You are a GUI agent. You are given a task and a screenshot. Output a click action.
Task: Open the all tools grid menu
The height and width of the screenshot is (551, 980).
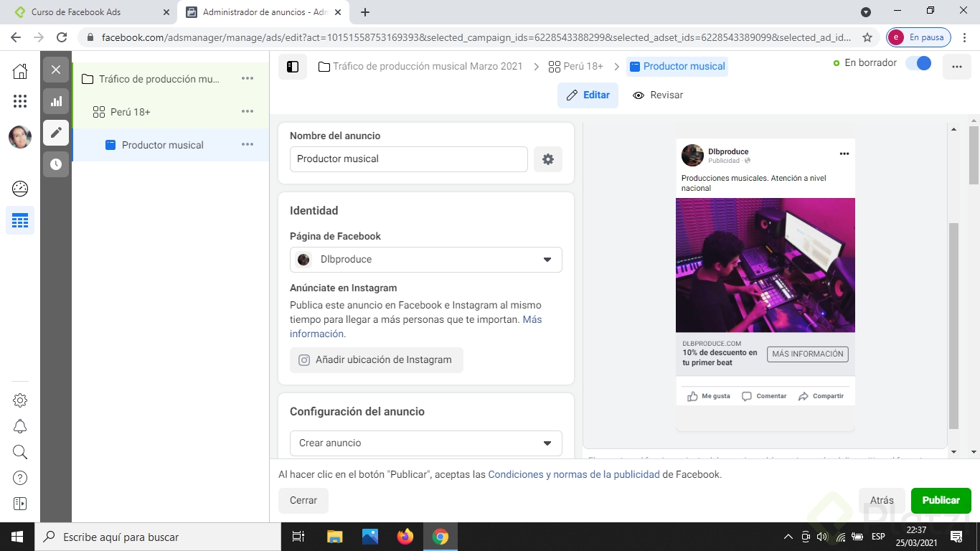(x=20, y=101)
